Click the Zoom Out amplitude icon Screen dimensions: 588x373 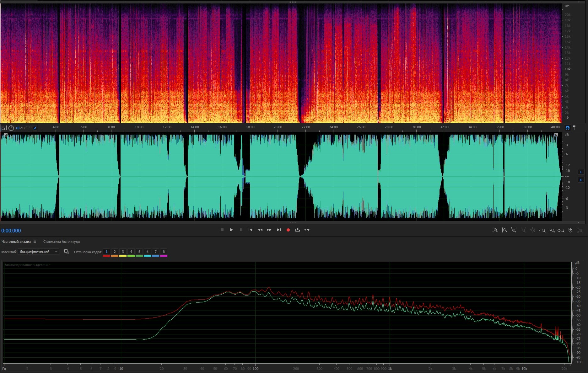504,230
